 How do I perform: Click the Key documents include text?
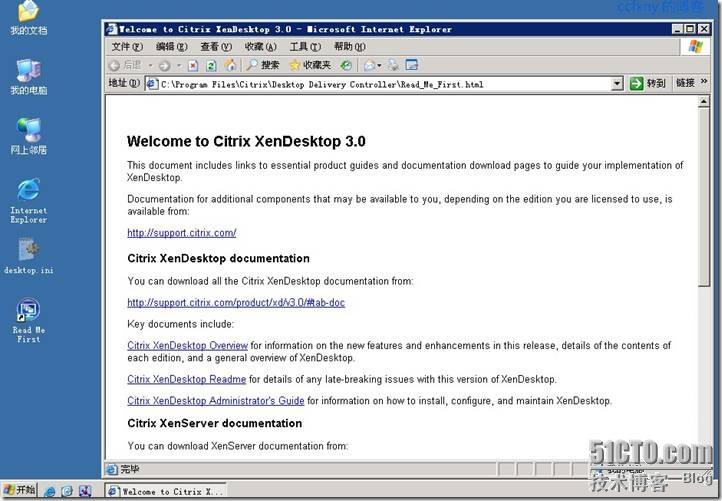(x=180, y=324)
